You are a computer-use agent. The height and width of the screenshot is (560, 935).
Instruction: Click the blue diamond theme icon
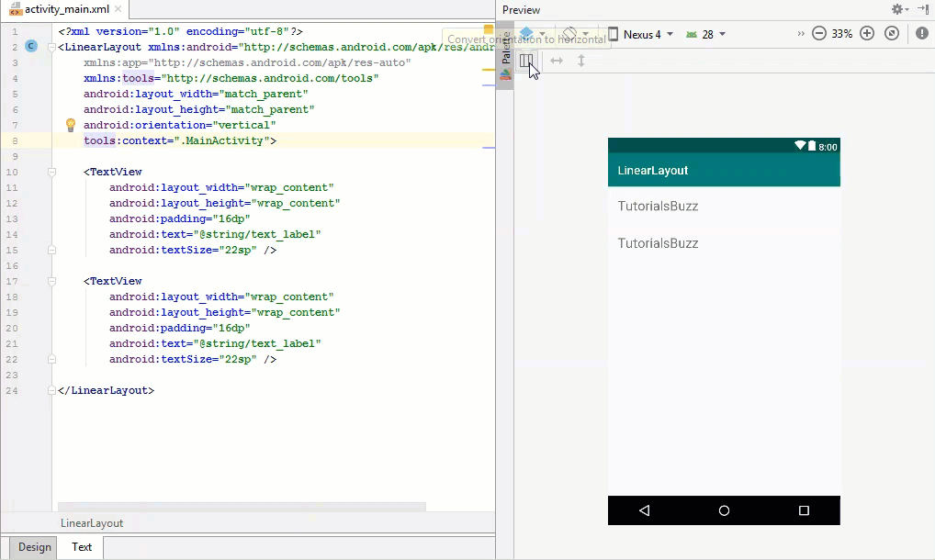(526, 33)
